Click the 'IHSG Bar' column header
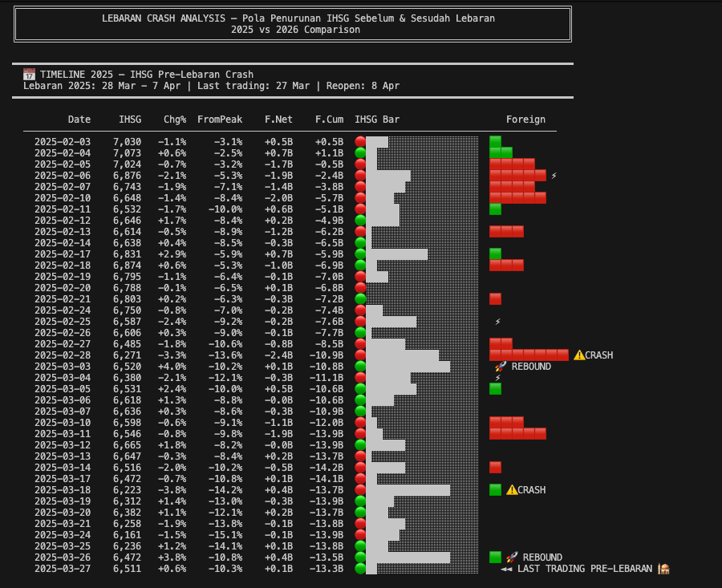The width and height of the screenshot is (722, 588). (377, 120)
